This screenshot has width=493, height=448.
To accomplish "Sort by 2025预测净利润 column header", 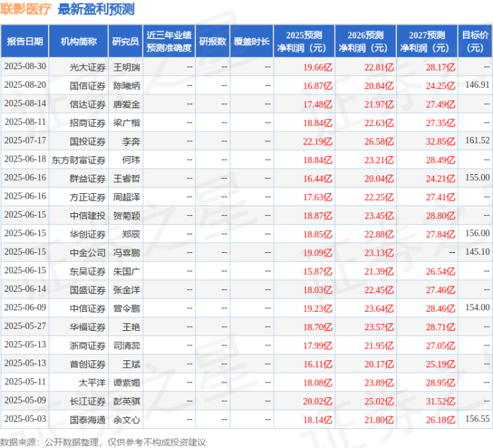I will pyautogui.click(x=304, y=42).
